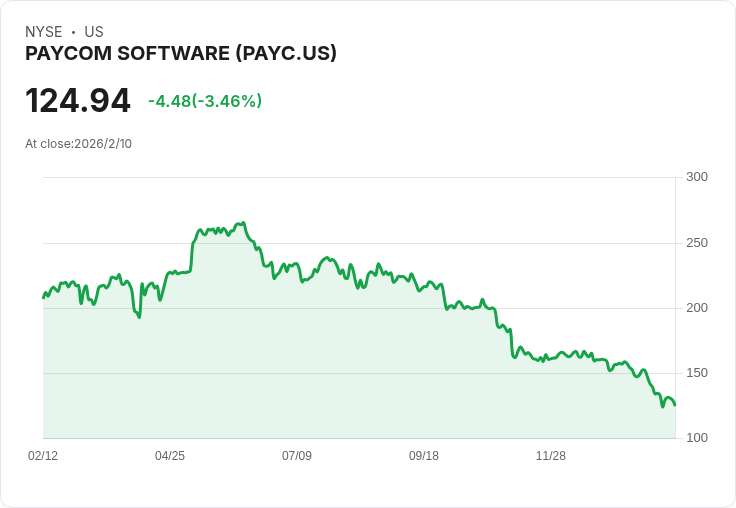Click the 09/18 date on the x-axis

[x=424, y=456]
